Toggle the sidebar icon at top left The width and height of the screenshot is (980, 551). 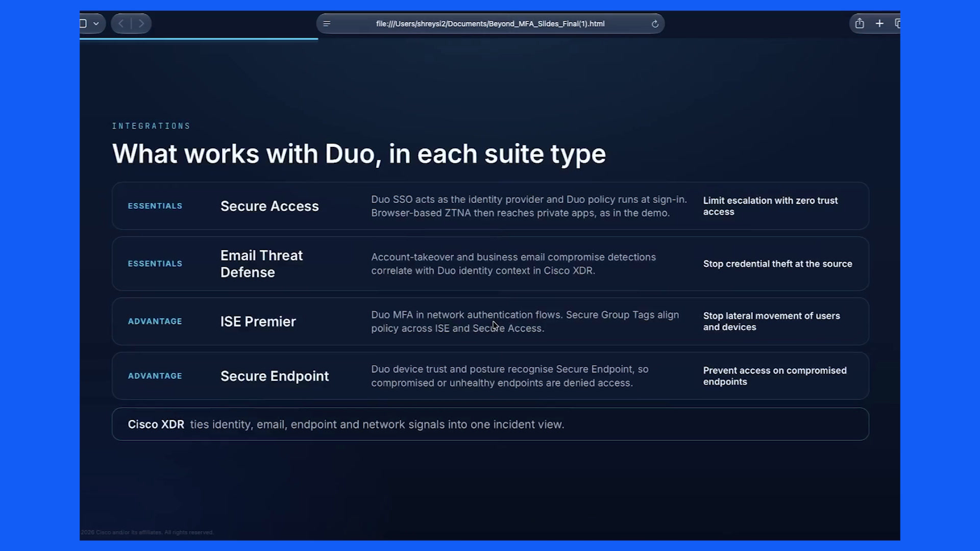point(83,23)
